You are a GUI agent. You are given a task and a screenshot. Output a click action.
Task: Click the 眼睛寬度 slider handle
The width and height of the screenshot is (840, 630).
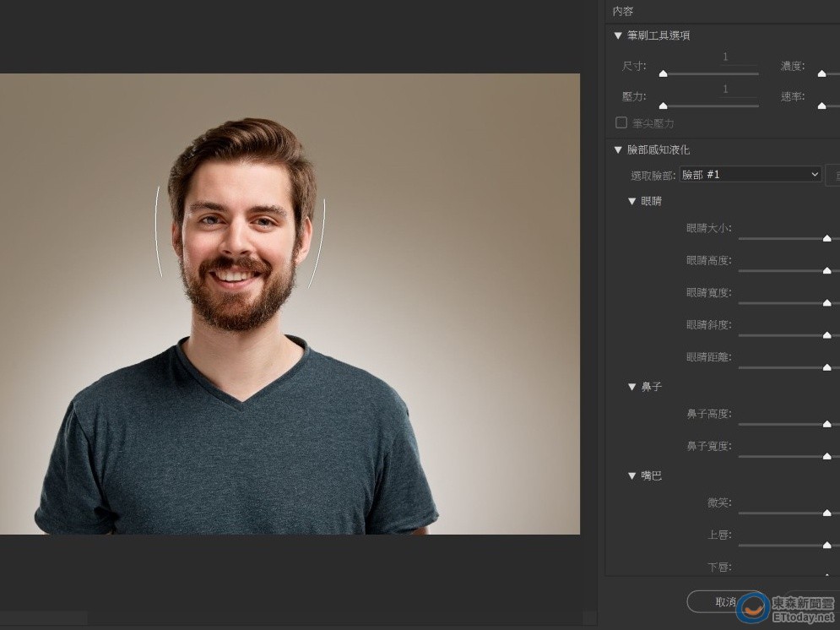[826, 303]
